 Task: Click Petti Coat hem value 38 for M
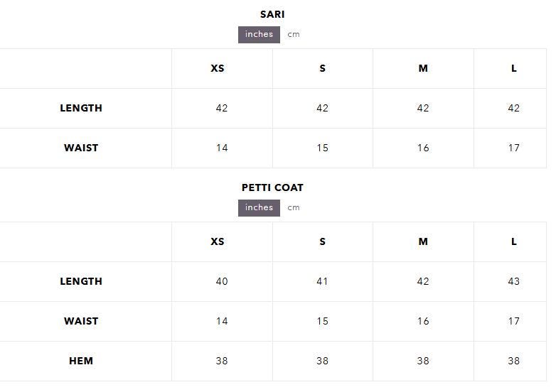tap(423, 361)
